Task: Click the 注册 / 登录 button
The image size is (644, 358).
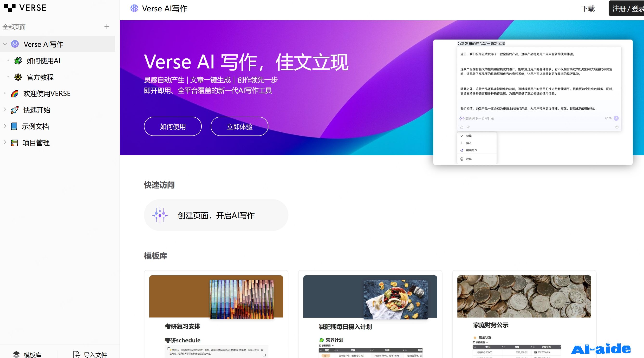Action: pos(626,8)
